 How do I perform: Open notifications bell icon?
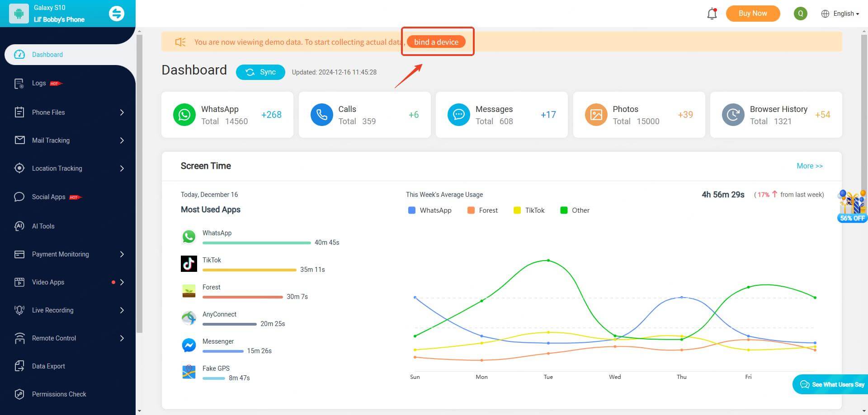[712, 14]
